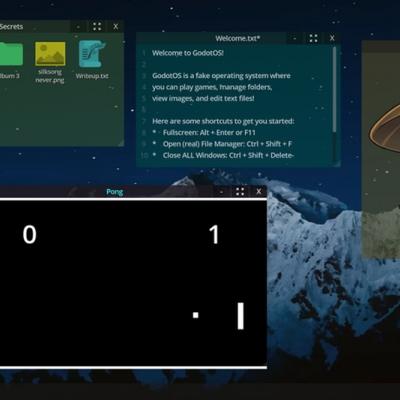Click the Welcome.txt window resize corner handle
This screenshot has height=400, width=400.
[337, 163]
